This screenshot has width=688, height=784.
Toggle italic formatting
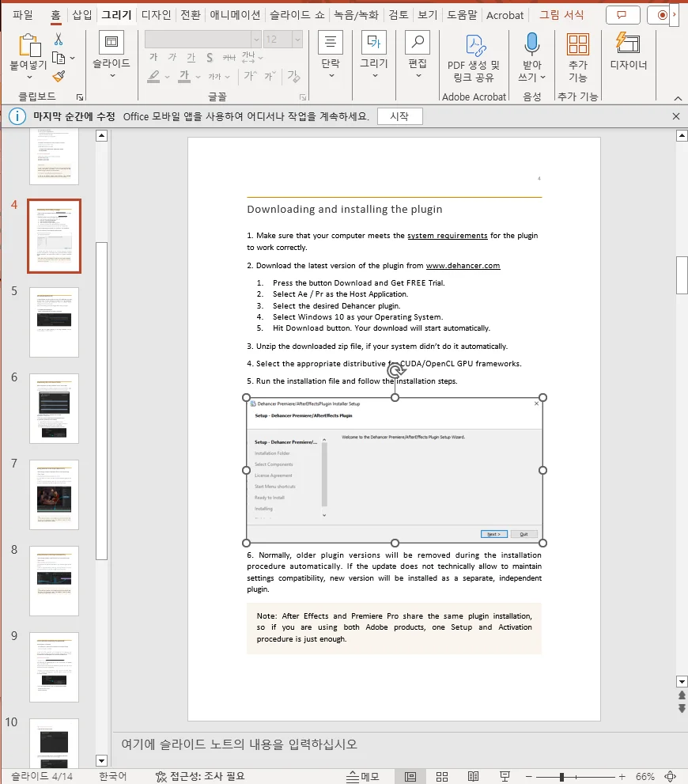pyautogui.click(x=171, y=57)
